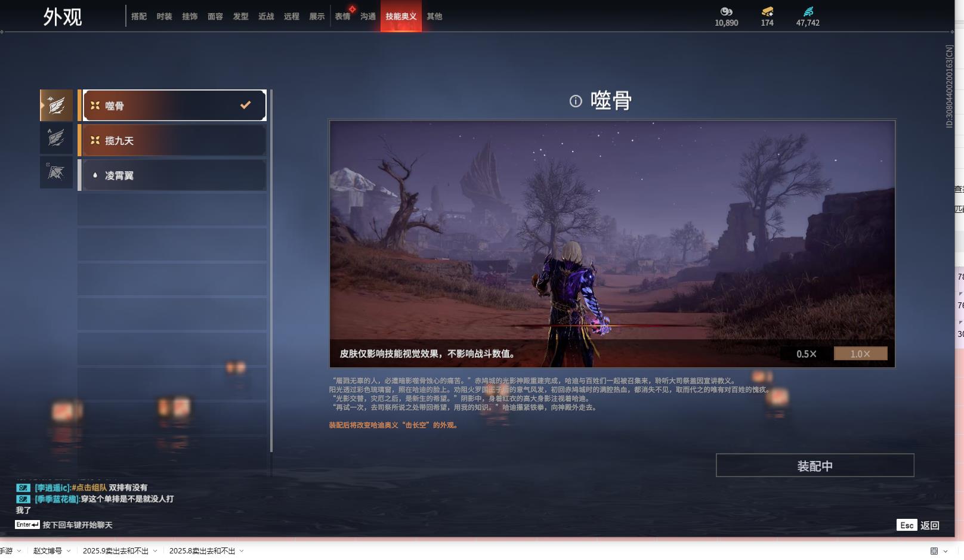964x560 pixels.
Task: Open dropdown arrow next to 2025.8卖出去和不出
Action: (242, 551)
